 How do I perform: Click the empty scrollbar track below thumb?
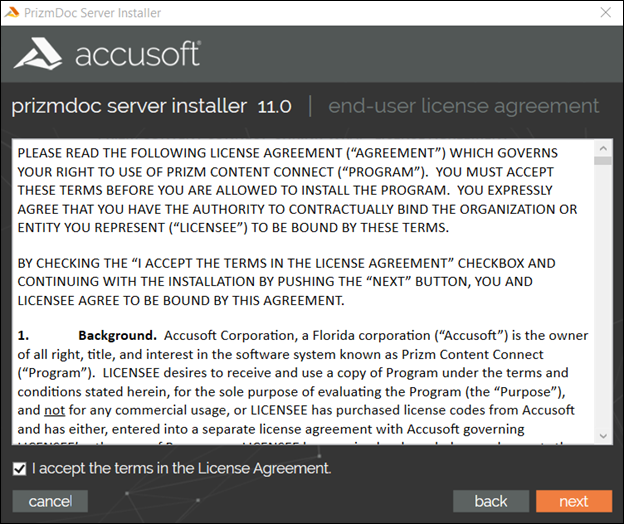[x=603, y=296]
